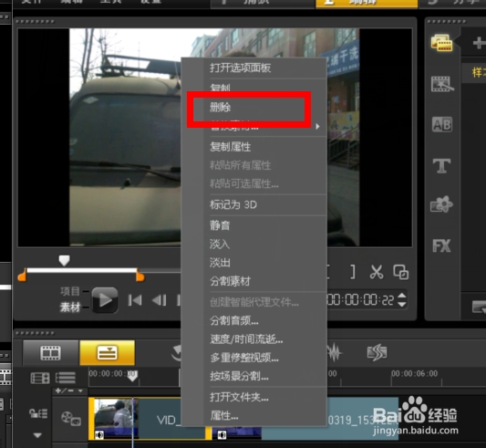486x448 pixels.
Task: Toggle ripple editing lock icon
Action: [37, 413]
